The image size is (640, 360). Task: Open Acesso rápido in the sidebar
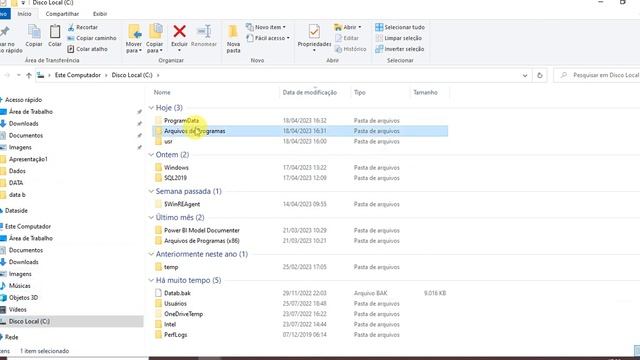pos(23,100)
